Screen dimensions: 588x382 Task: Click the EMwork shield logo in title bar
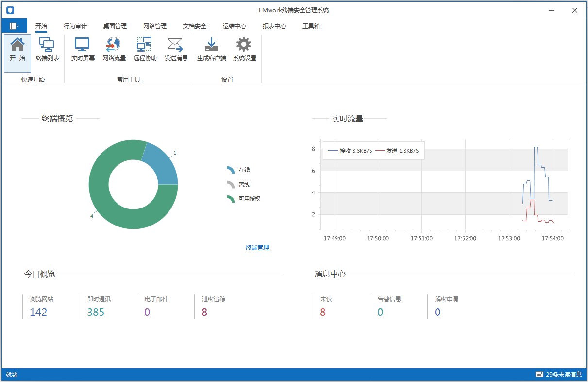10,10
